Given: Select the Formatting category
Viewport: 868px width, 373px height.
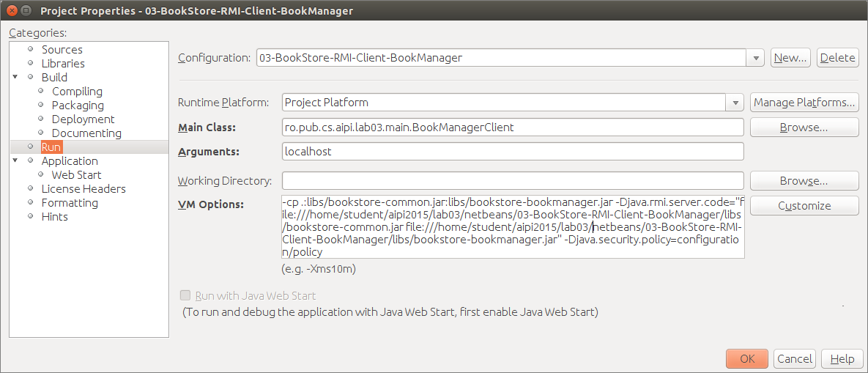Looking at the screenshot, I should 70,202.
